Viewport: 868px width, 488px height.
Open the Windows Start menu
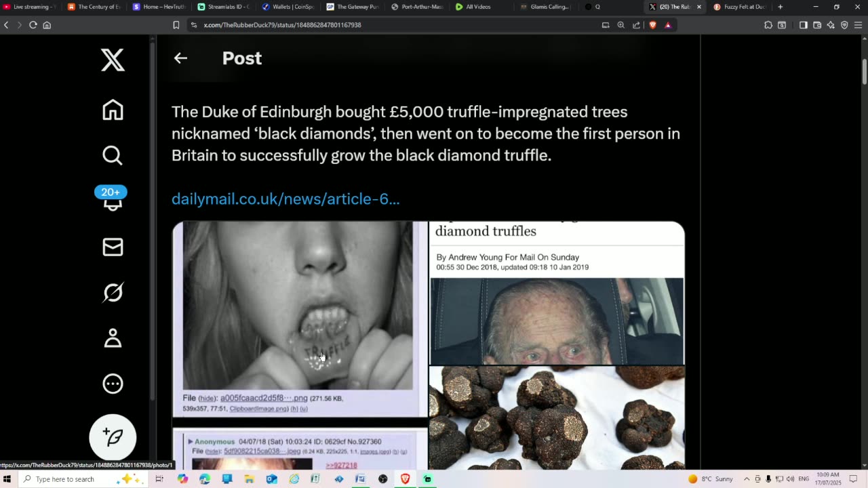coord(7,479)
